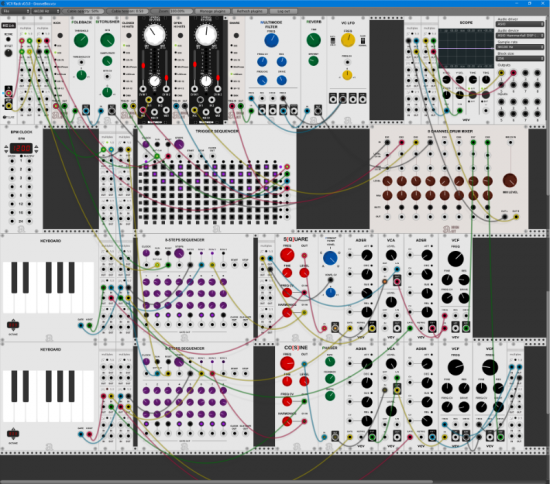Viewport: 550px width, 484px height.
Task: Click the Scope waveform display
Action: coord(466,48)
